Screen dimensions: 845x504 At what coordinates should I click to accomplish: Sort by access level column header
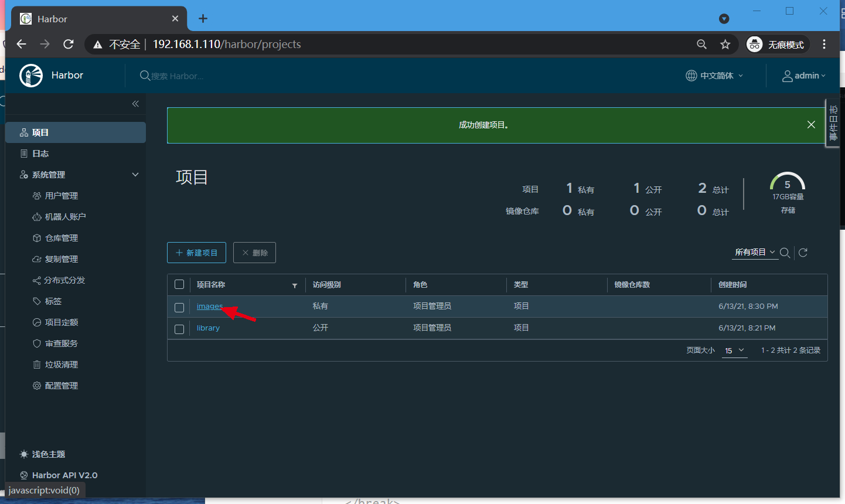pos(326,285)
